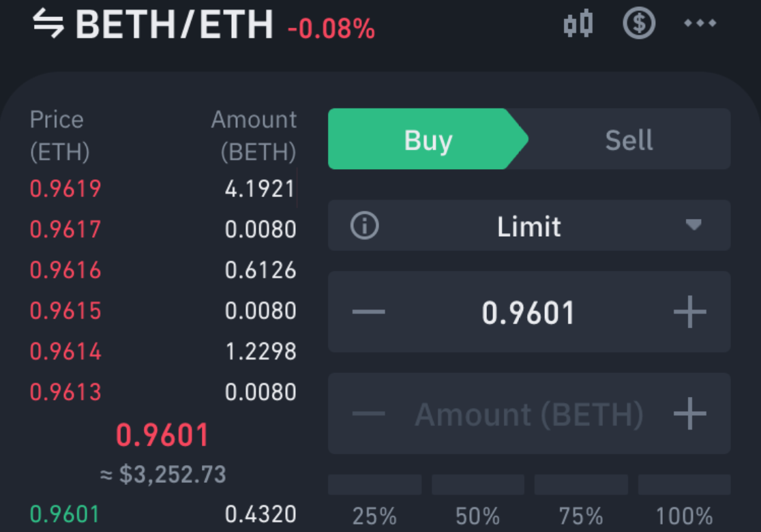Viewport: 761px width, 532px height.
Task: Select the 25% amount segment
Action: [x=374, y=501]
